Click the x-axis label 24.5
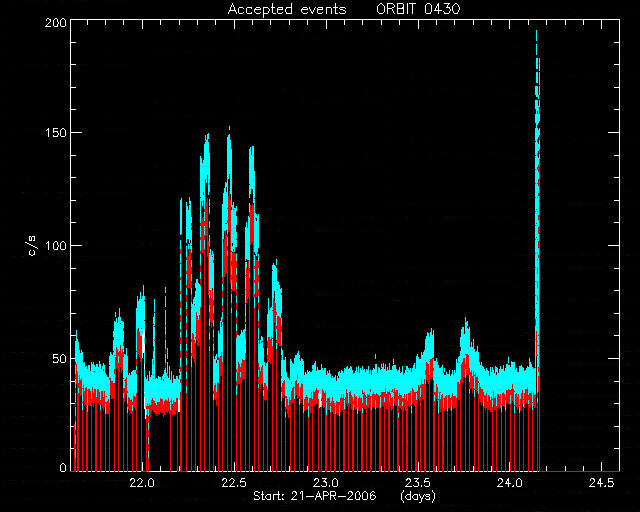640x512 pixels. point(602,483)
